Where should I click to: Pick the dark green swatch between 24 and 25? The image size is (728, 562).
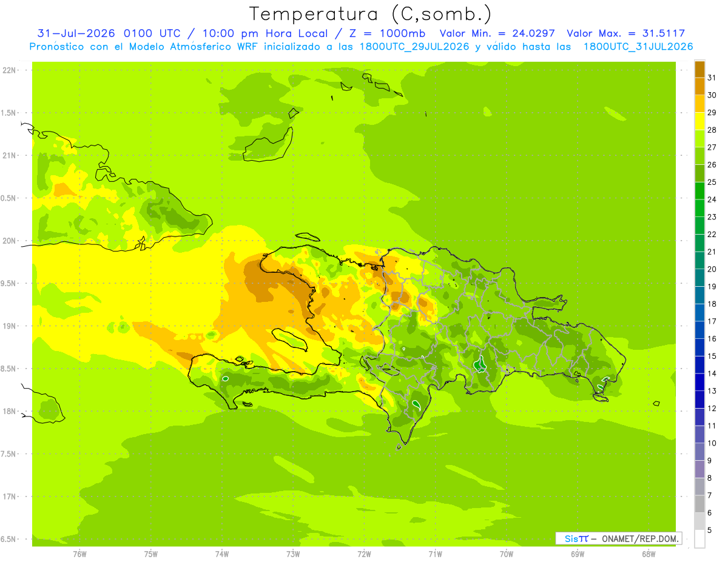tap(699, 191)
